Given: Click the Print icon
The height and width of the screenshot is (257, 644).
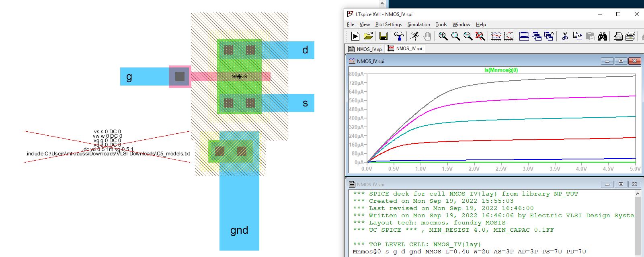Looking at the screenshot, I should coord(618,36).
